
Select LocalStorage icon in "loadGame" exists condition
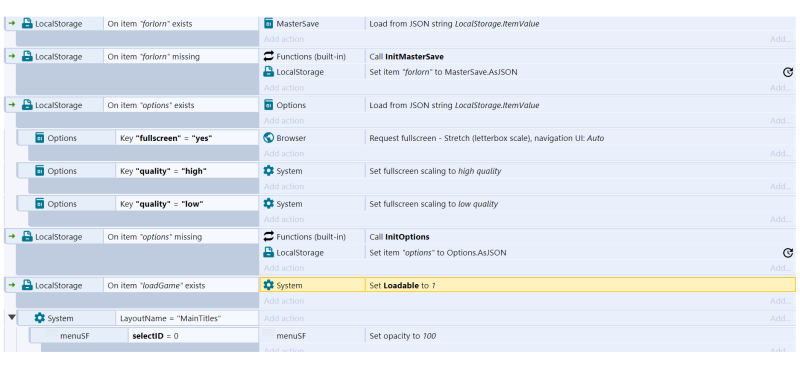click(x=27, y=285)
